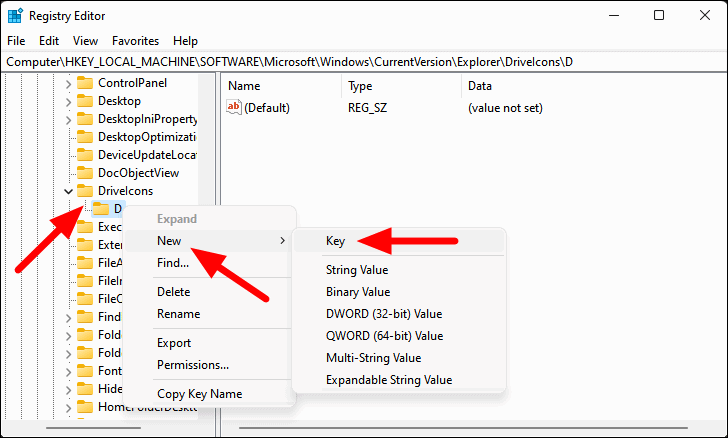Select Permissions... in context menu
The image size is (728, 438).
[208, 365]
